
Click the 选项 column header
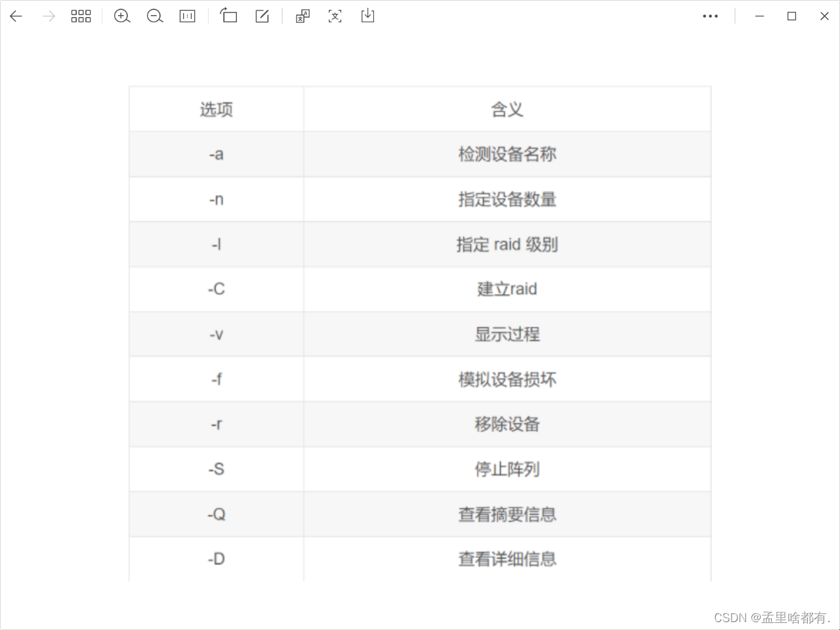tap(217, 109)
